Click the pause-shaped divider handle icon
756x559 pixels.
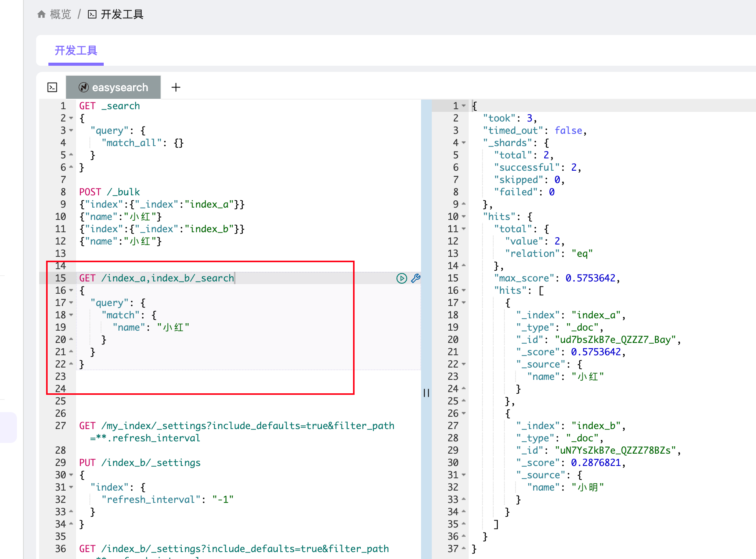click(x=426, y=393)
